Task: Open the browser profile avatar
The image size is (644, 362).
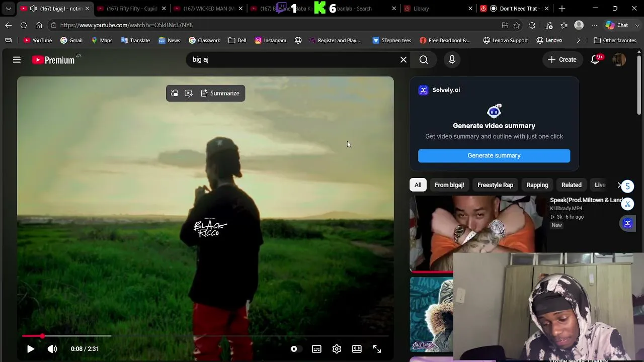Action: 579,25
